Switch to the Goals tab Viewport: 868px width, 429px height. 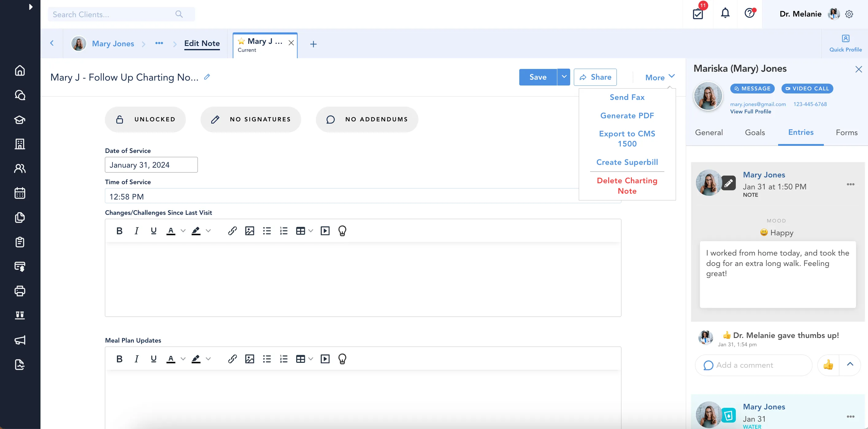coord(755,132)
